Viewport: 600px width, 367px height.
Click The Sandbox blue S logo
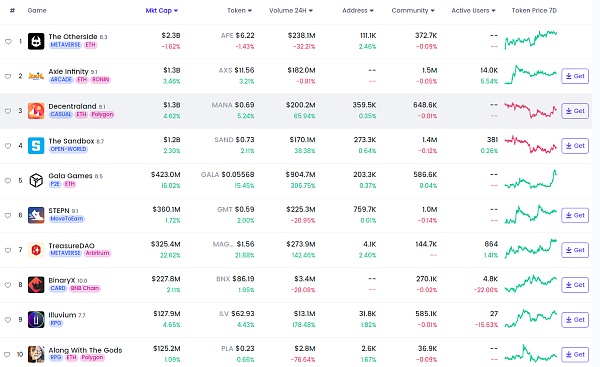click(36, 146)
